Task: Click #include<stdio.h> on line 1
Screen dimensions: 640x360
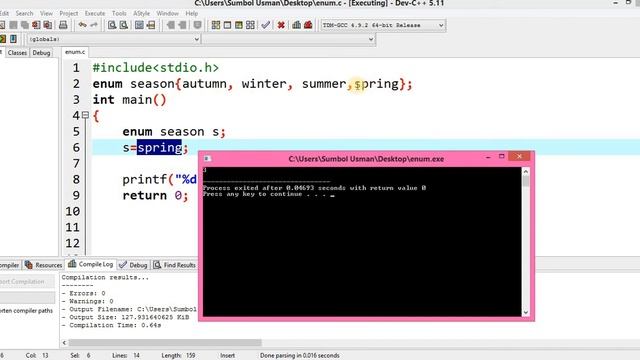Action: pos(156,68)
